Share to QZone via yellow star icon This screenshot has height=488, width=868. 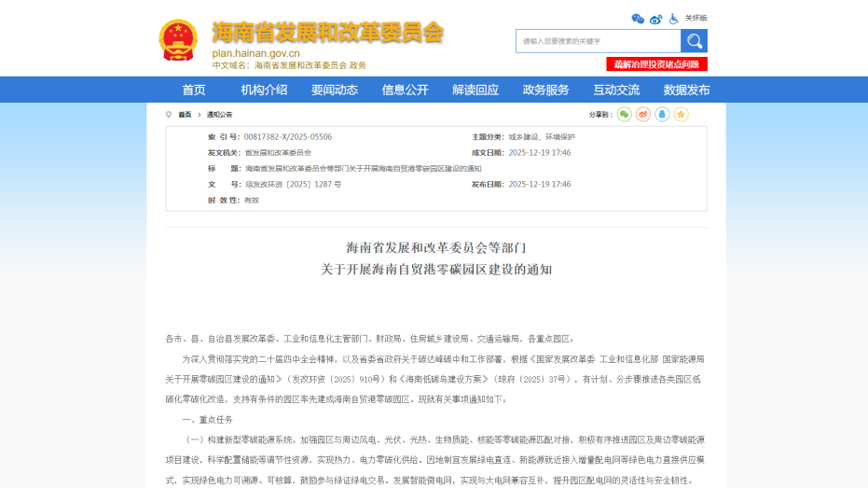click(x=682, y=114)
